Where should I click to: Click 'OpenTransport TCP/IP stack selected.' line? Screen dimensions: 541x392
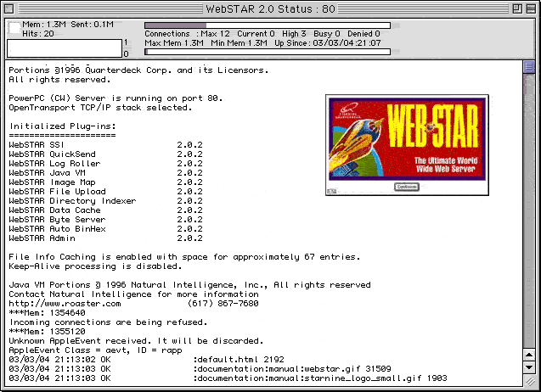[x=100, y=108]
